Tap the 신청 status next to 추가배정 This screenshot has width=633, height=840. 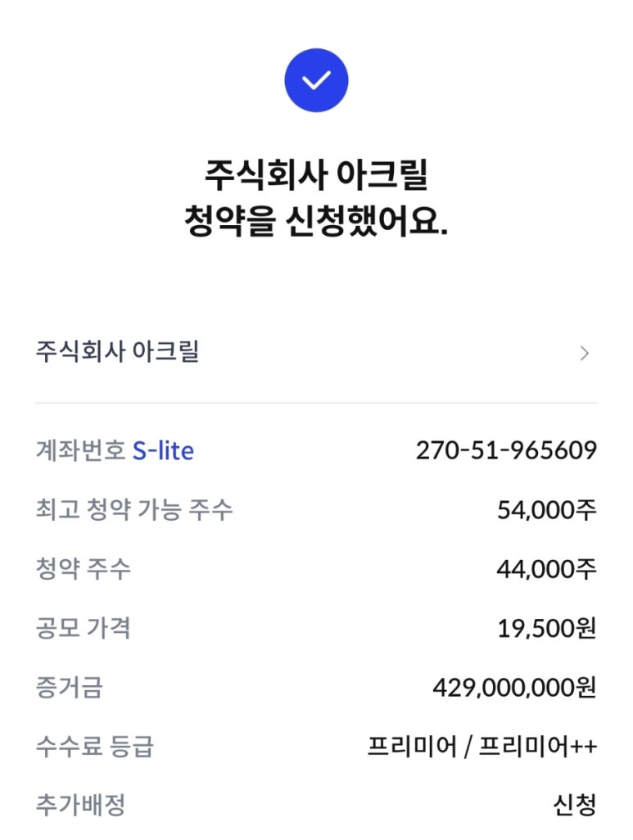pos(574,806)
